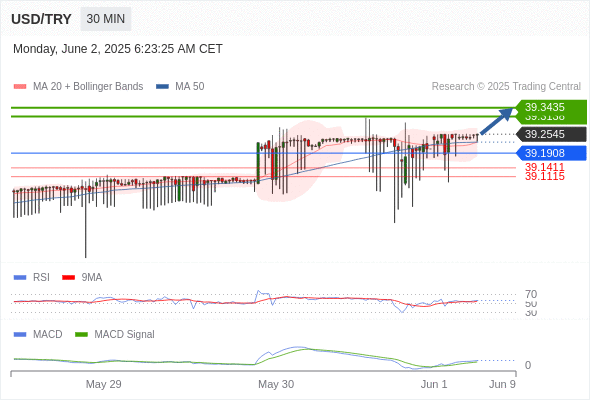Click the MACD Signal legend label
590x400 pixels.
124,334
